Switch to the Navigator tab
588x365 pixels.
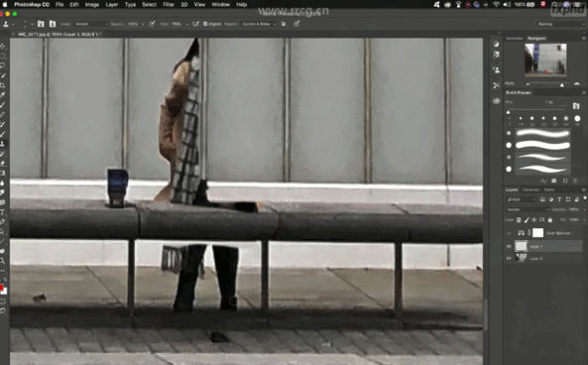tap(536, 39)
